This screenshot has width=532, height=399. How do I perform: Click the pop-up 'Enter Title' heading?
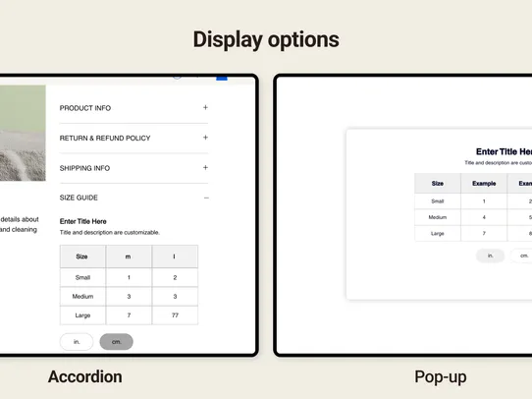(504, 151)
